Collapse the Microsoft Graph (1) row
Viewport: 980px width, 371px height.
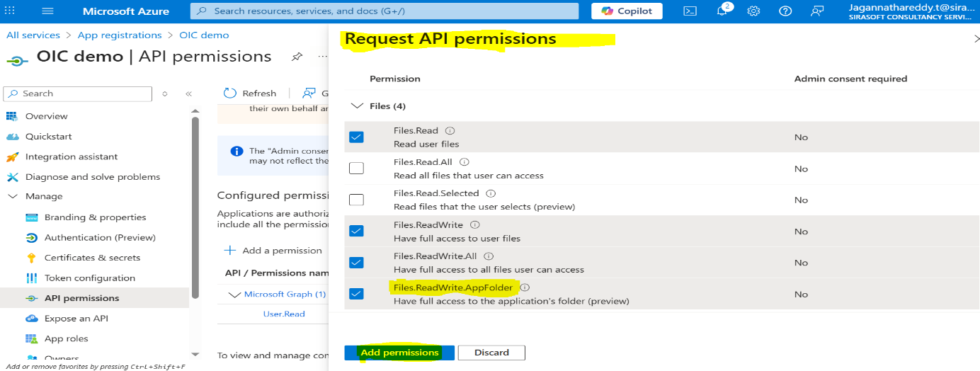pos(234,294)
